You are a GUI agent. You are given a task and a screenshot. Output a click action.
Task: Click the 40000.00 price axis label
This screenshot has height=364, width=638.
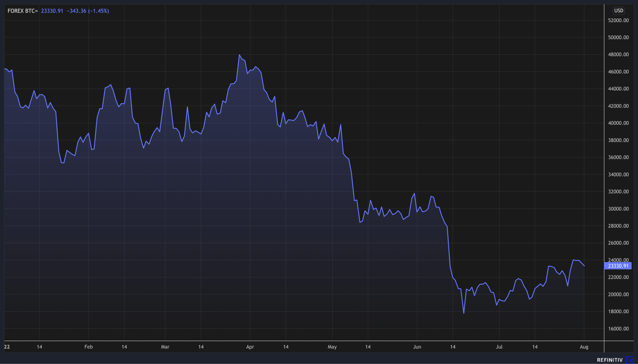pyautogui.click(x=618, y=123)
